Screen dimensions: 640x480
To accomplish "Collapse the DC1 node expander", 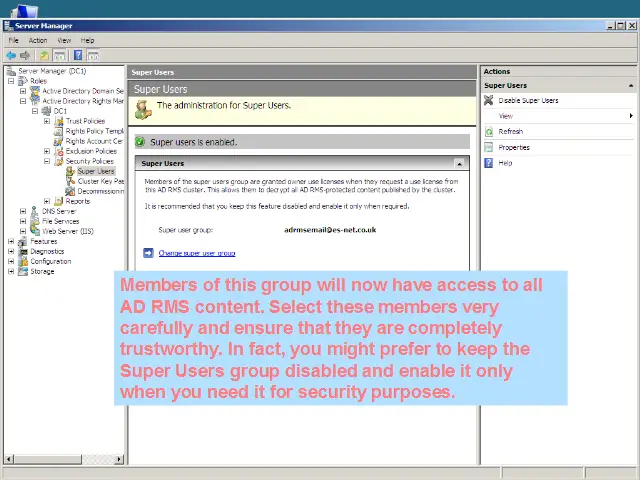I will click(35, 111).
